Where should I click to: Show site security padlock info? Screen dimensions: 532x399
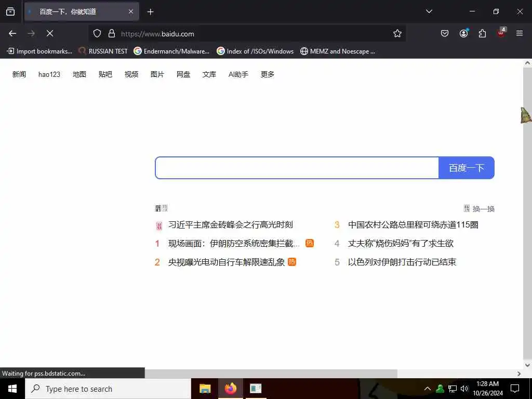(x=112, y=34)
